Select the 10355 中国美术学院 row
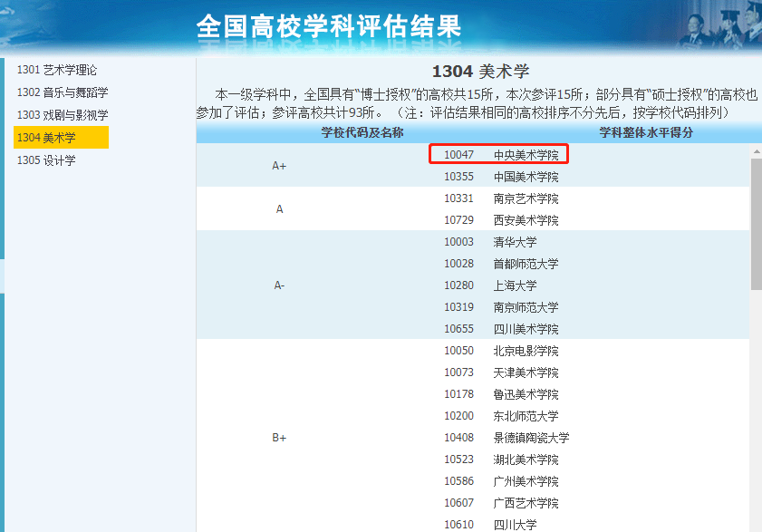 [501, 177]
